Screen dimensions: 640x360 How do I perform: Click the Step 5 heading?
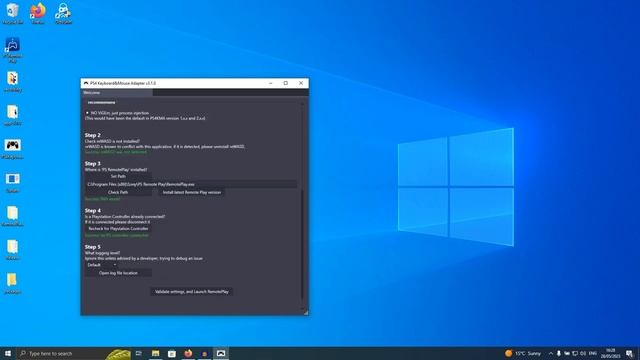click(93, 247)
